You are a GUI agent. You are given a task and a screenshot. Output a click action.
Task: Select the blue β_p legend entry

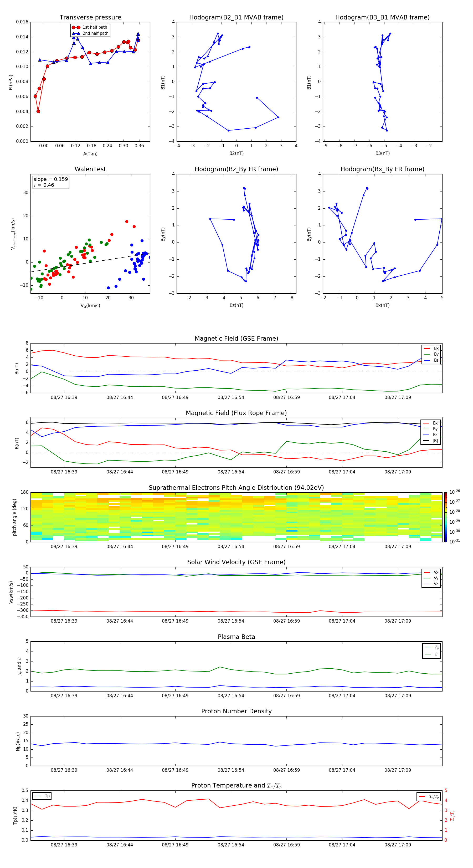coord(432,647)
